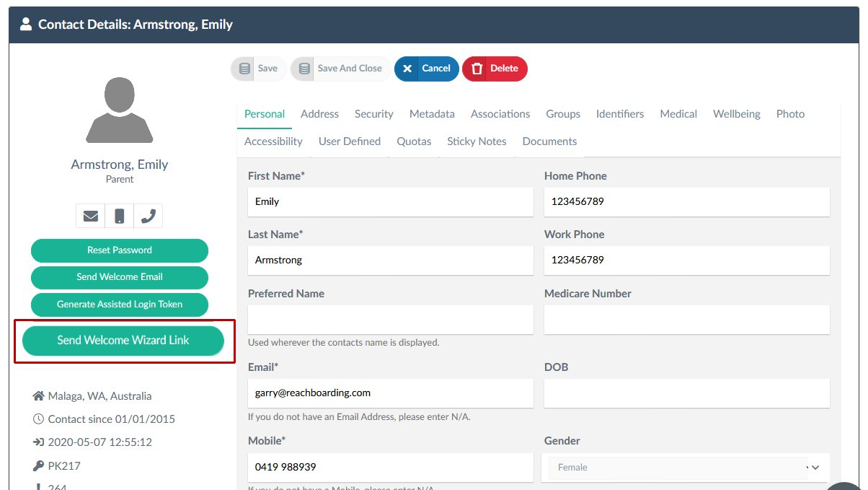The height and width of the screenshot is (490, 868).
Task: View the Wellbeing tab
Action: tap(737, 114)
